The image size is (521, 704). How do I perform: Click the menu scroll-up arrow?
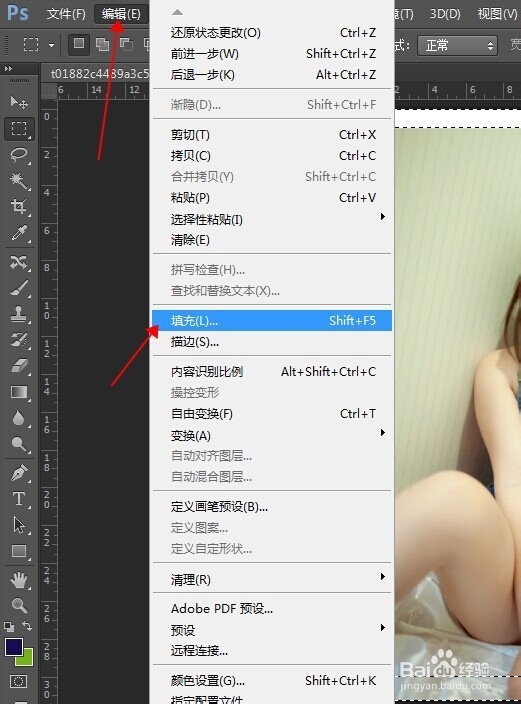click(x=178, y=12)
